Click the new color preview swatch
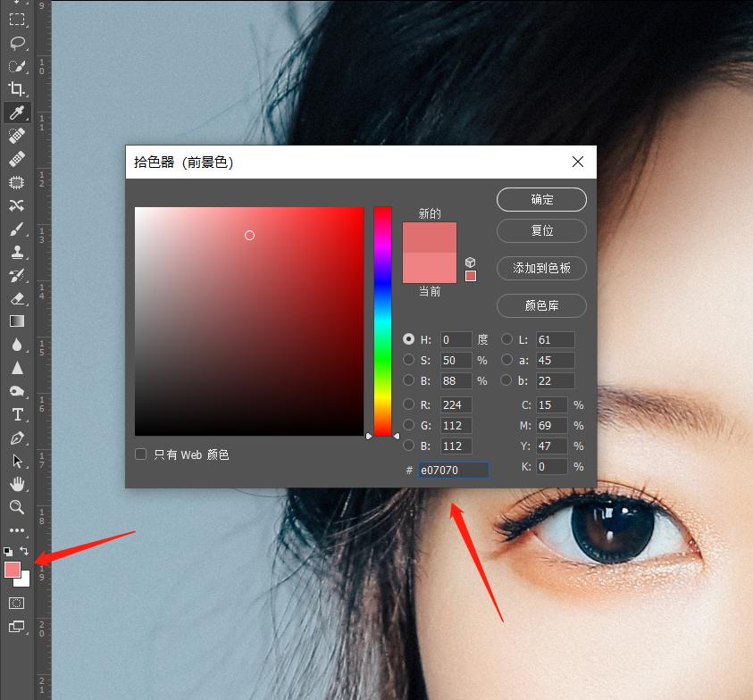Viewport: 753px width, 700px height. click(430, 237)
